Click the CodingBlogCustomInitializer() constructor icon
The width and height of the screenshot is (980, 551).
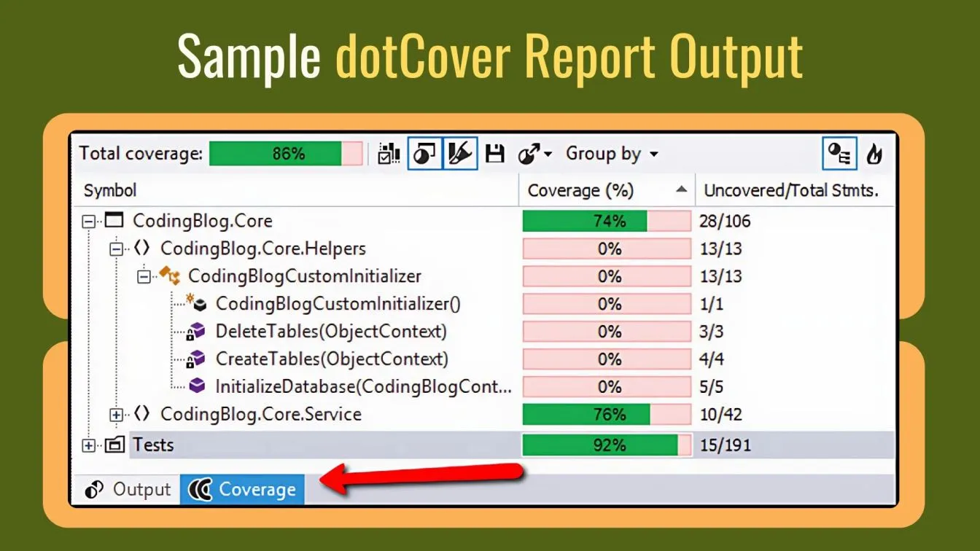(198, 303)
